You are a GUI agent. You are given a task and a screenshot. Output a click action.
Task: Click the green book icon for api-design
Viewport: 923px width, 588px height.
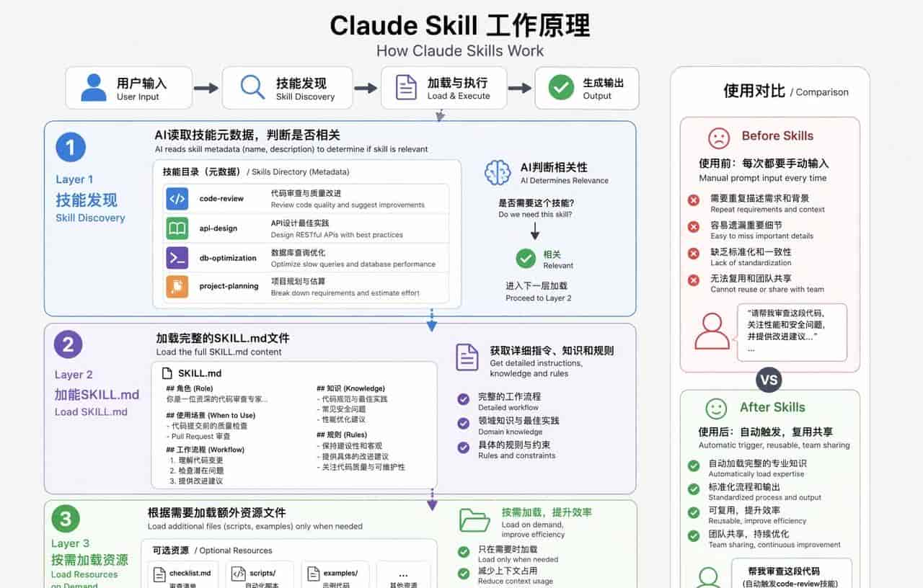tap(177, 228)
